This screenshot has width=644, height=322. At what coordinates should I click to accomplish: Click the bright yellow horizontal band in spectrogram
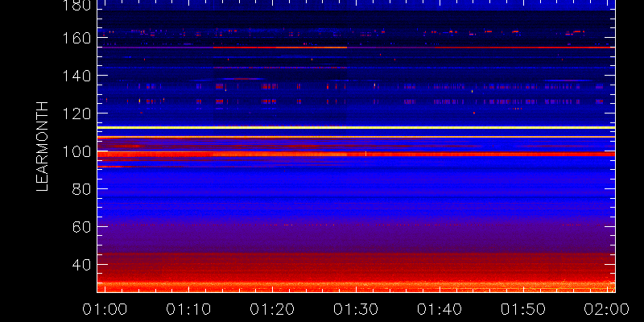pos(356,128)
